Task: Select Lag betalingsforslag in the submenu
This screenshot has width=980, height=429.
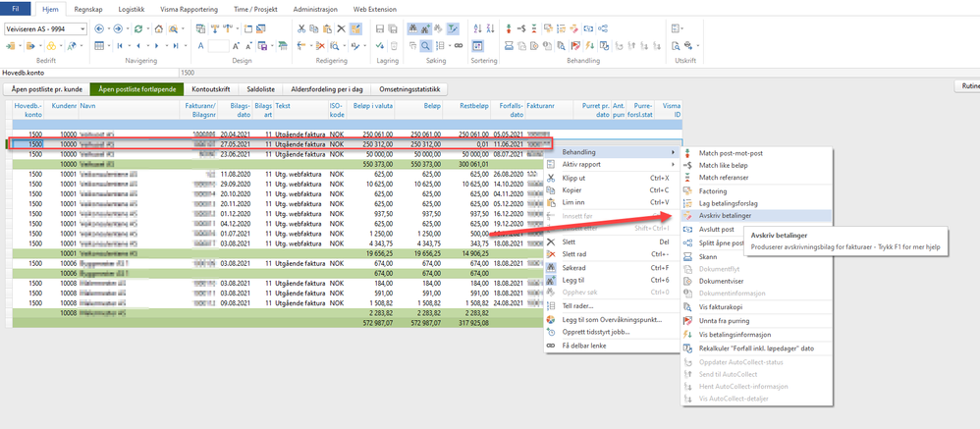Action: [756, 203]
